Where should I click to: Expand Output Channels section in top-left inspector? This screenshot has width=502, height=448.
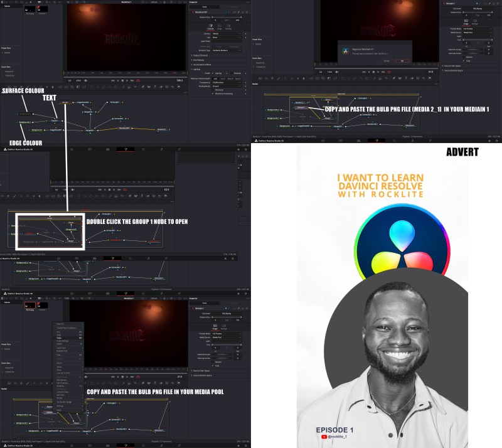(x=200, y=55)
